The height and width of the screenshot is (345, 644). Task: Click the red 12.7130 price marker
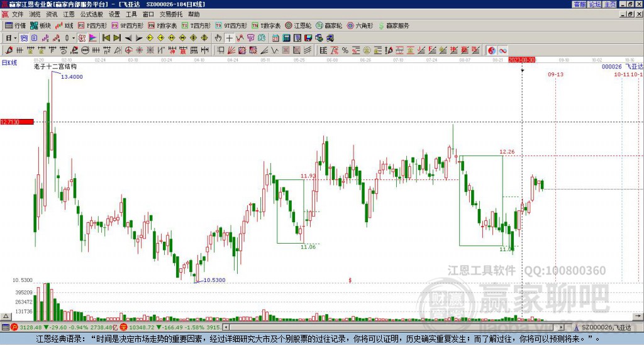point(17,122)
